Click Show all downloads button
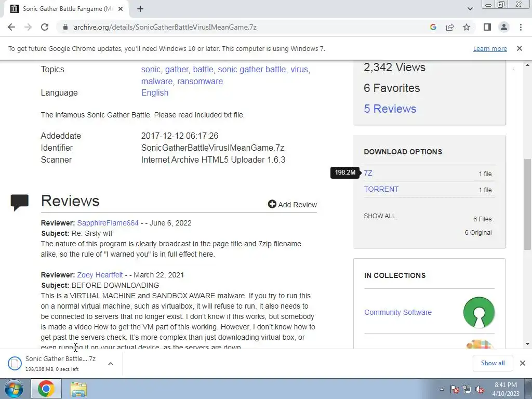This screenshot has height=399, width=532. click(493, 363)
